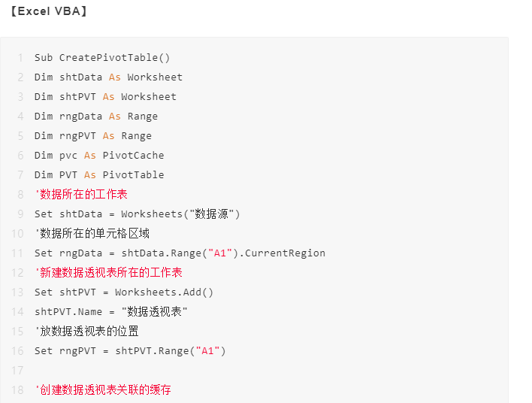This screenshot has width=532, height=403.
Task: Click the red comment 新建数据透视表所在的工作表
Action: 108,273
